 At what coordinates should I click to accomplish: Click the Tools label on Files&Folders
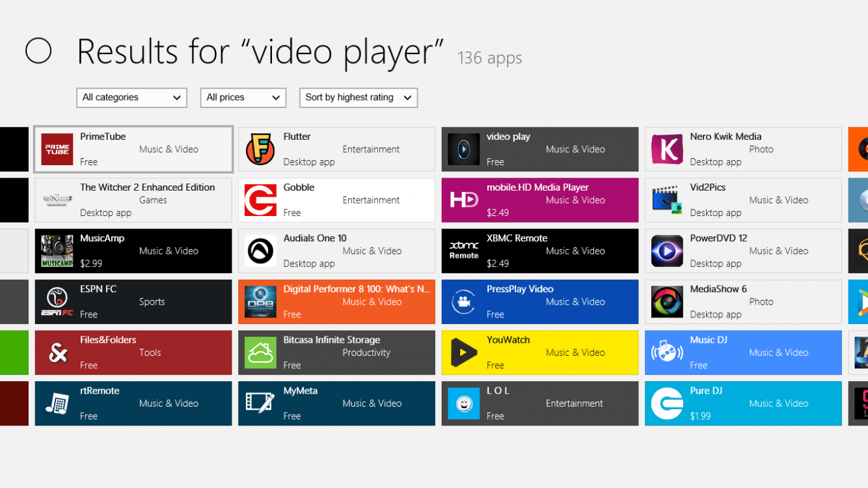click(x=150, y=353)
